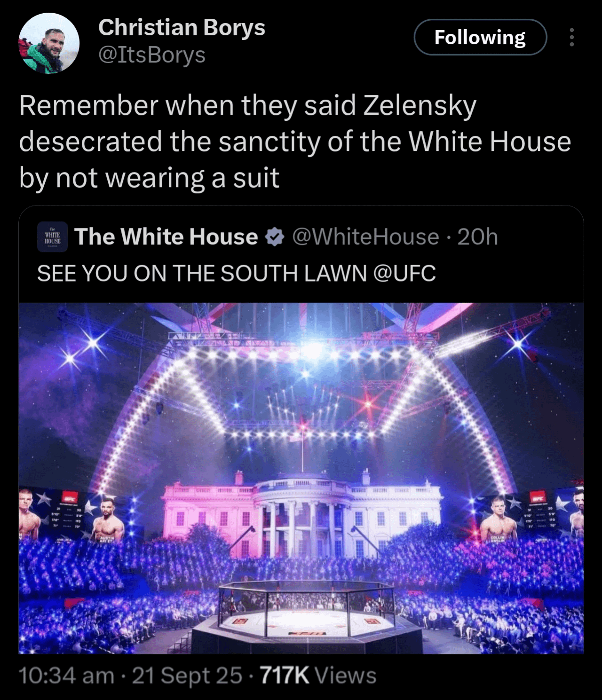This screenshot has height=700, width=602.
Task: Open Christian Borys's profile picture
Action: (x=49, y=43)
